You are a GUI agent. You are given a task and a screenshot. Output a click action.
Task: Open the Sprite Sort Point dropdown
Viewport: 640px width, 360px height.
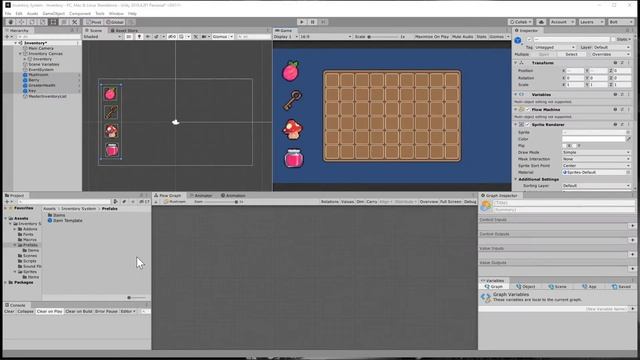click(596, 166)
